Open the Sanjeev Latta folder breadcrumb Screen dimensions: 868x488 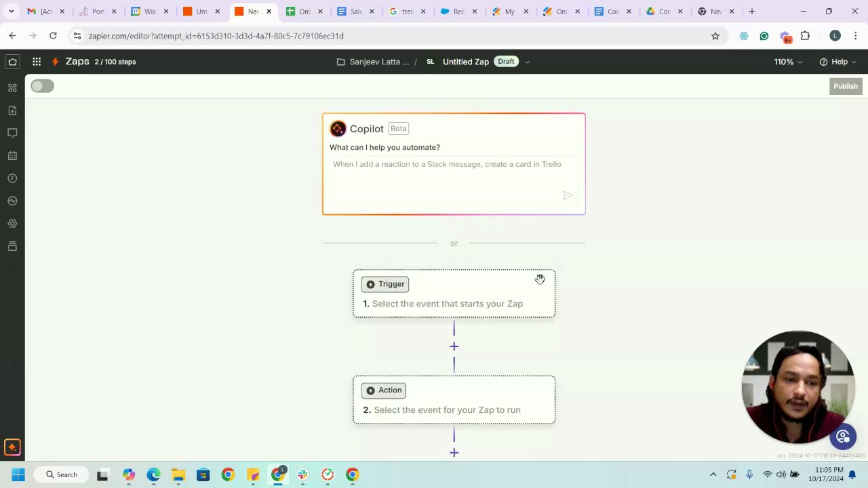tap(373, 62)
